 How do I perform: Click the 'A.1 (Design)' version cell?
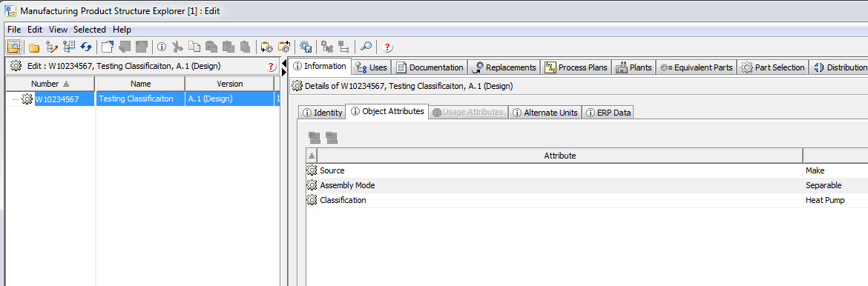pos(230,99)
